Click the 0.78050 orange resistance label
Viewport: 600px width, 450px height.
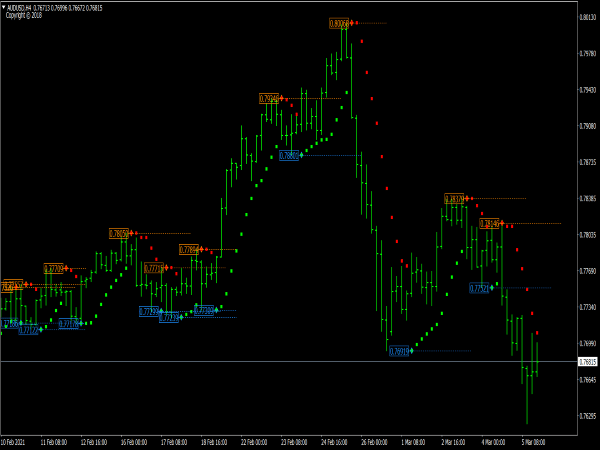[119, 233]
